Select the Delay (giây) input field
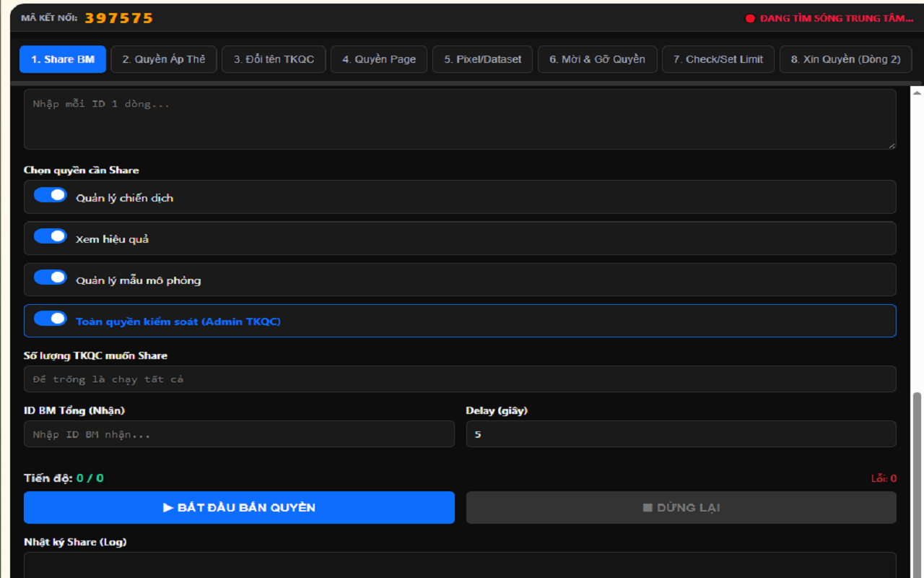The image size is (924, 578). [x=681, y=434]
